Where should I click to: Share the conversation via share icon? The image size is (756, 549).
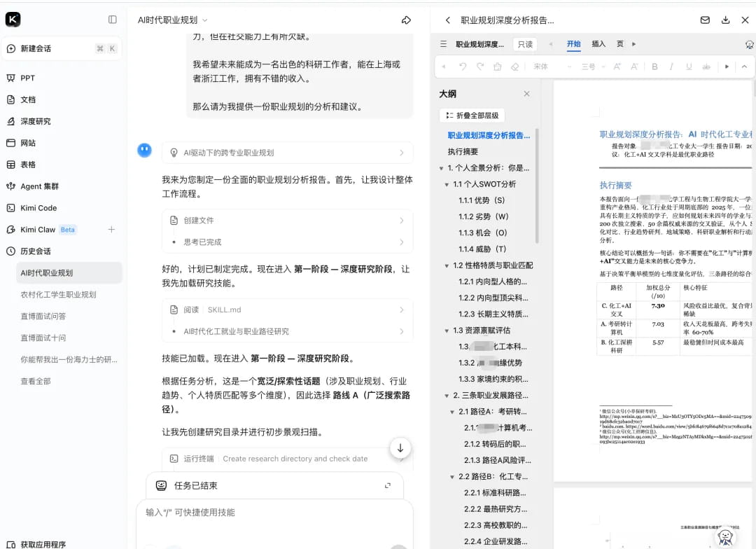406,20
